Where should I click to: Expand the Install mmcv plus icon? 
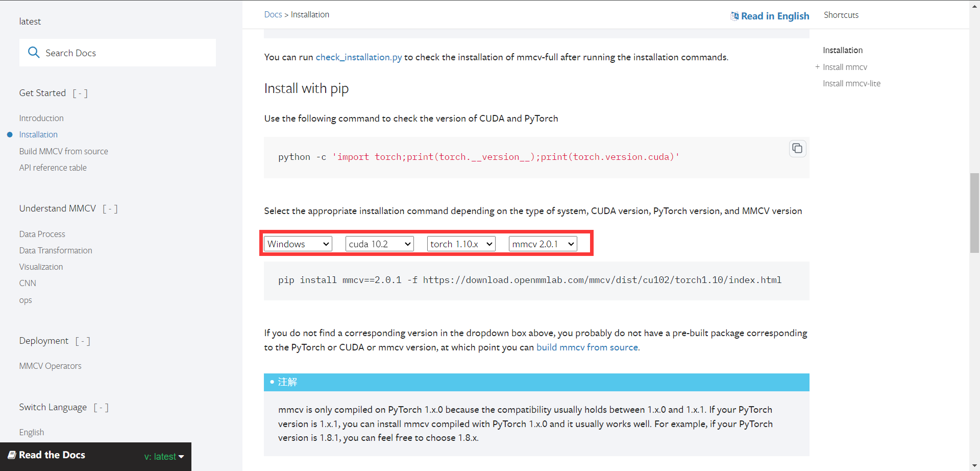(817, 67)
